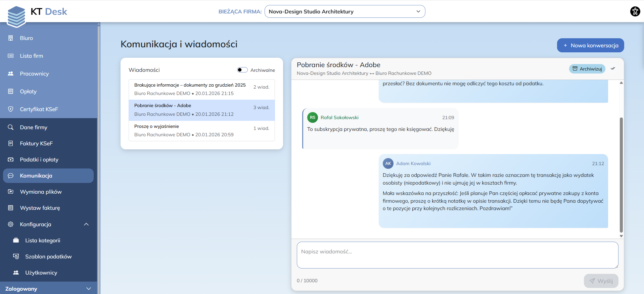Click the AK avatar of Adam Kowalski

(x=388, y=163)
